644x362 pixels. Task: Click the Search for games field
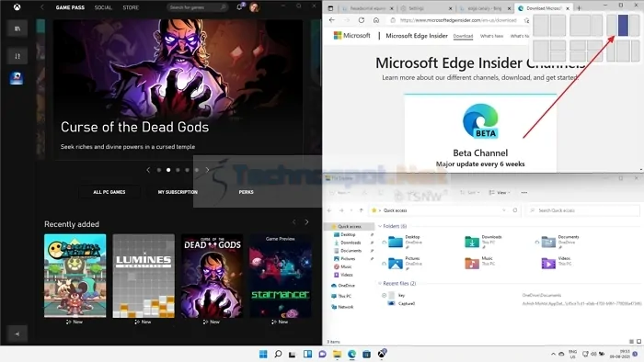pos(198,7)
